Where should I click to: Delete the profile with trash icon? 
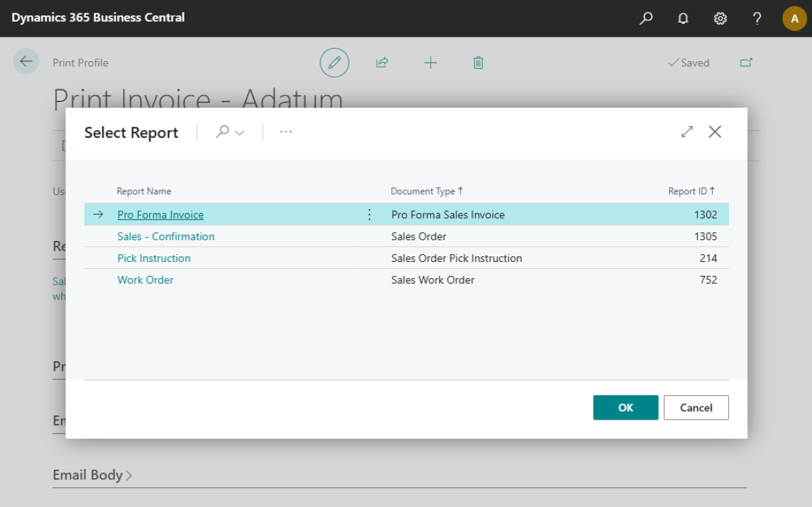point(478,63)
